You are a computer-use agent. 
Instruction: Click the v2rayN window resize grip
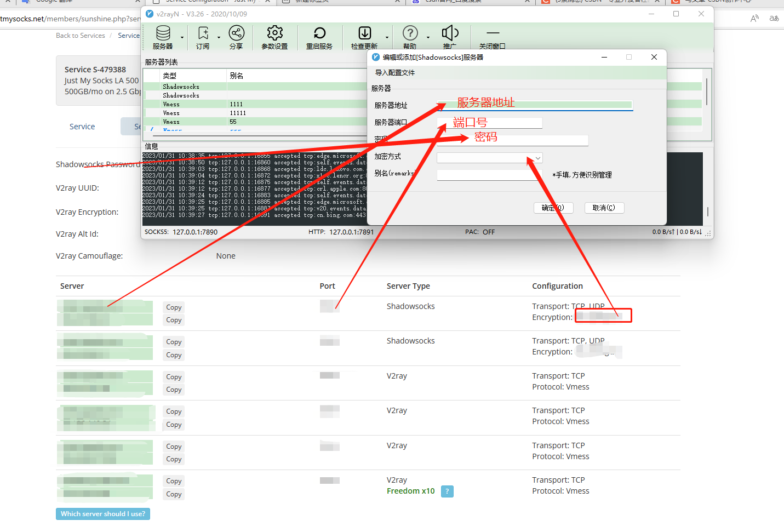click(x=708, y=234)
